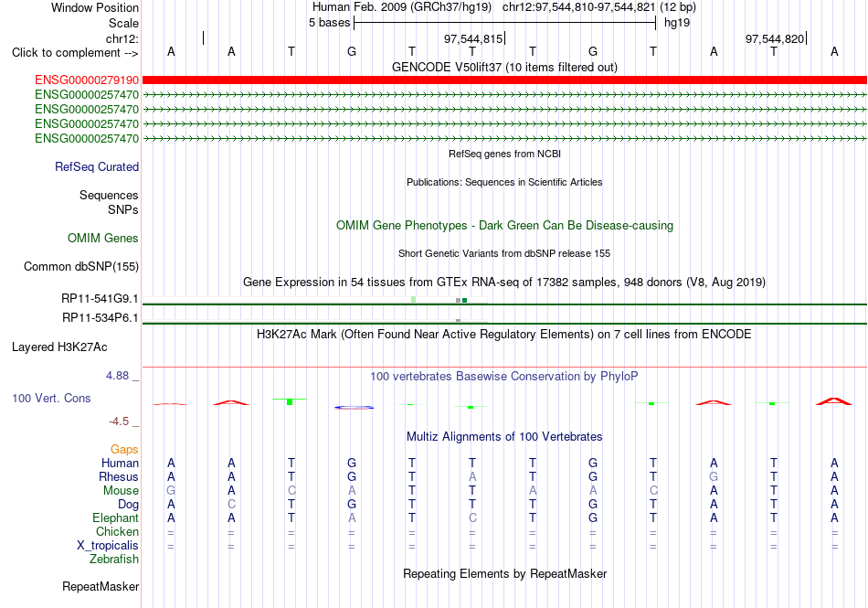Open 'Publications: Sequences in Scientific Articles' title
This screenshot has width=868, height=608.
[504, 182]
